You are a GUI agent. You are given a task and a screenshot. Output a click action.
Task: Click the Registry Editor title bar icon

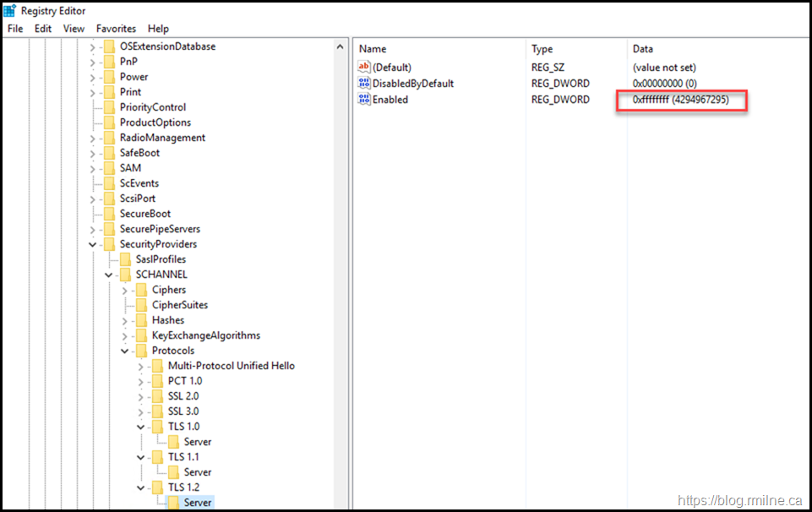tap(10, 11)
